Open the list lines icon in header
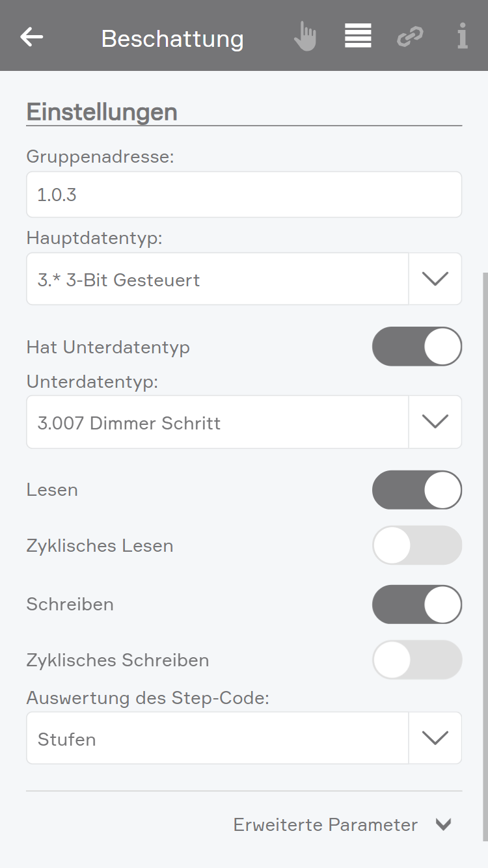This screenshot has height=868, width=488. point(358,36)
